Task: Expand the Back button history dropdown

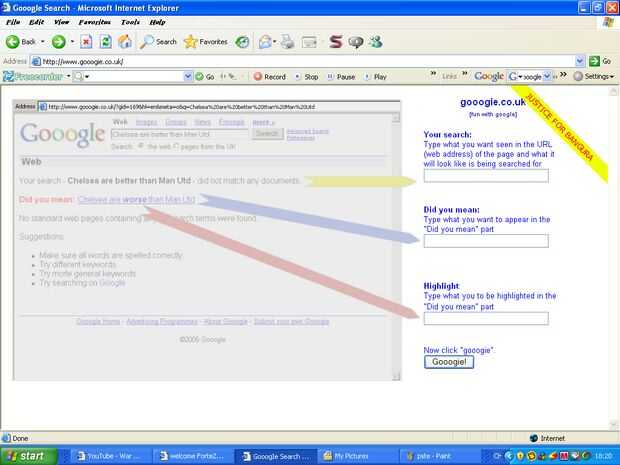Action: 42,42
